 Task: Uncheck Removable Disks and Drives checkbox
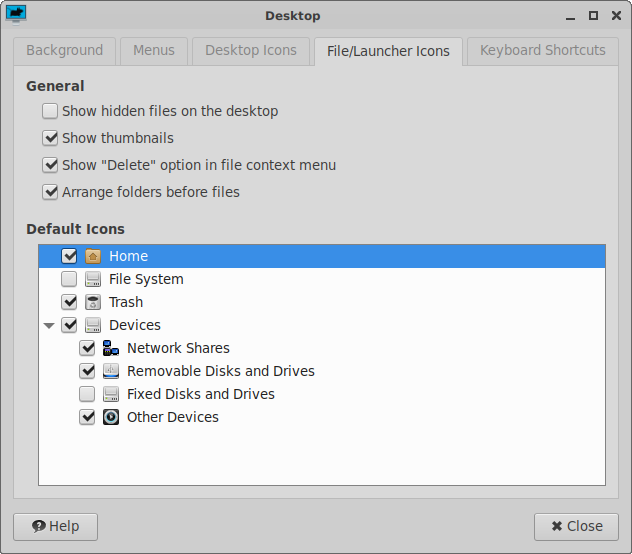click(x=87, y=371)
